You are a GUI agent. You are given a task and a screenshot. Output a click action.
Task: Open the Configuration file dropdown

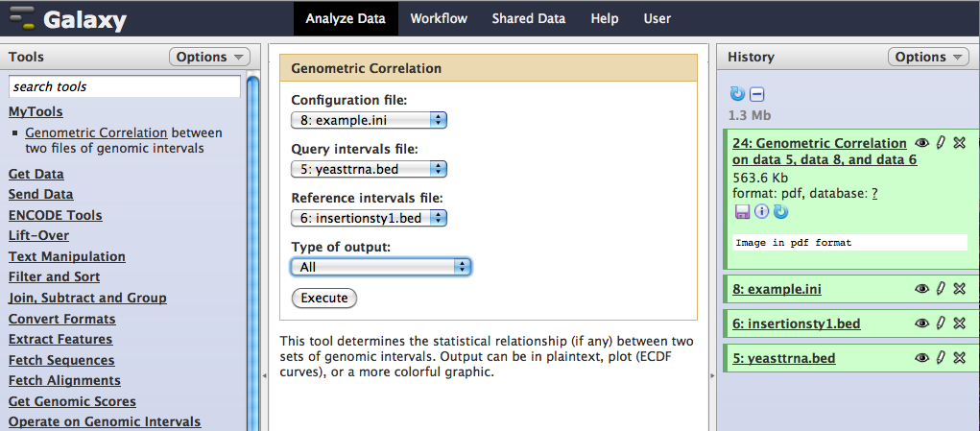tap(370, 120)
